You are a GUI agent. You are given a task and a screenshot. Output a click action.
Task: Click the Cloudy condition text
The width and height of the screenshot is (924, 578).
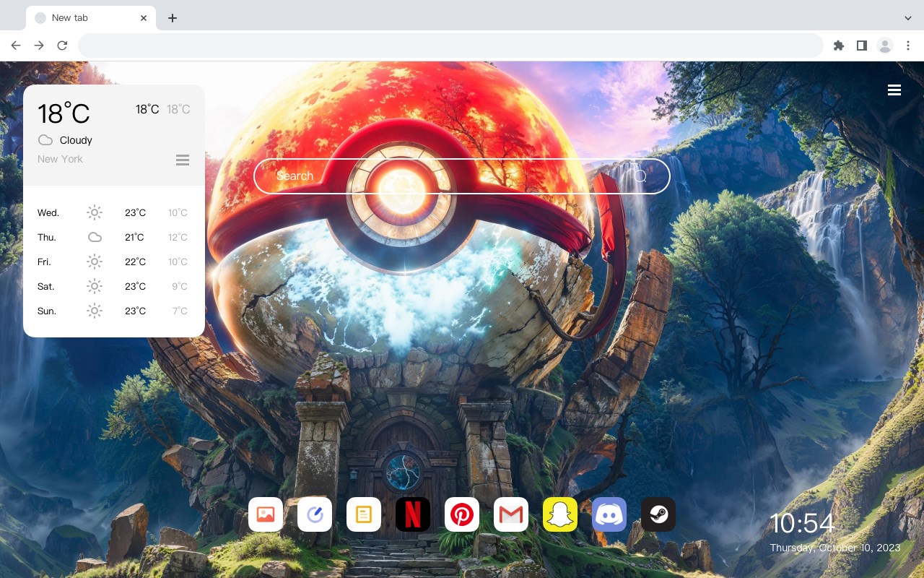coord(76,140)
